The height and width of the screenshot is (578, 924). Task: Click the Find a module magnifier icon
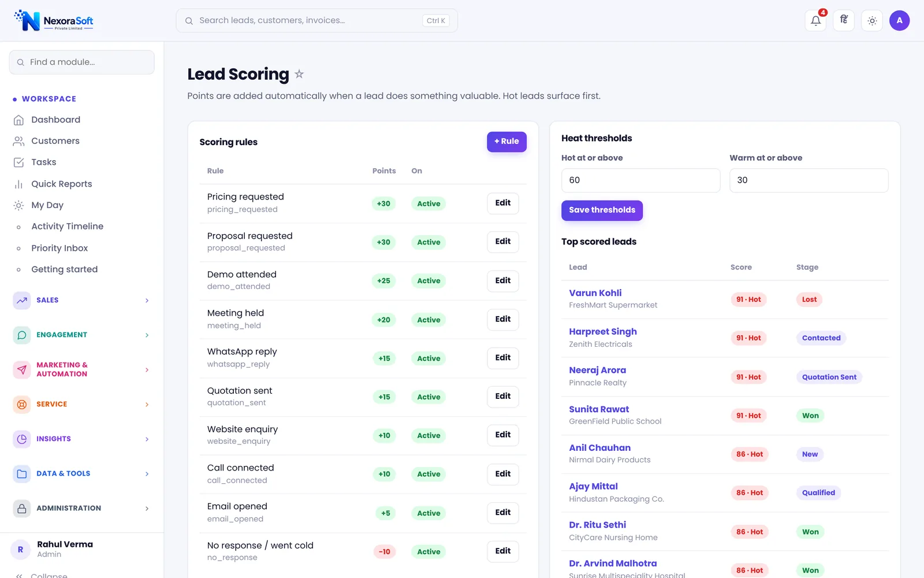coord(21,62)
